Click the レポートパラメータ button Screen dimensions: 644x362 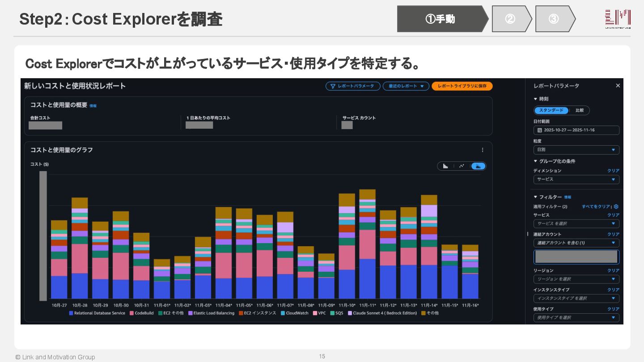coord(353,86)
